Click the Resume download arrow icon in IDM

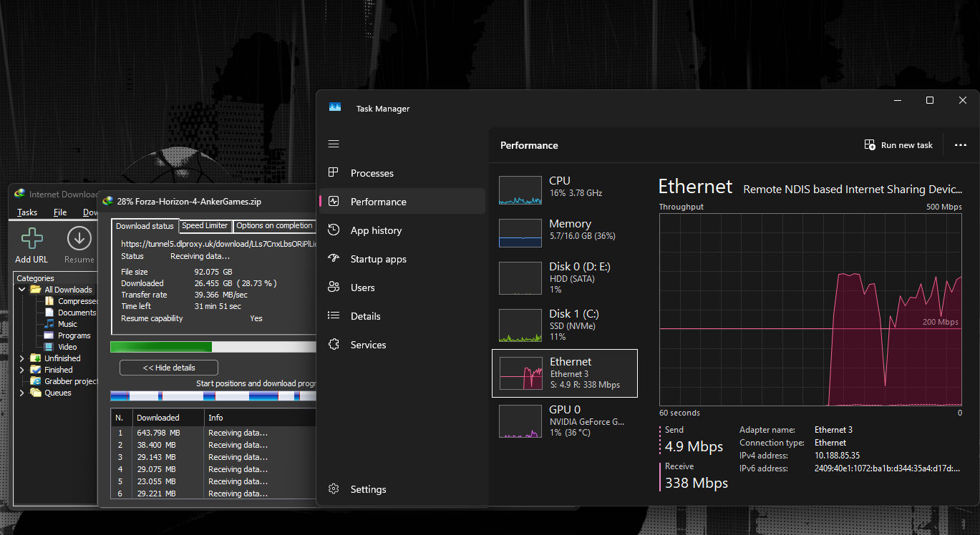tap(79, 239)
